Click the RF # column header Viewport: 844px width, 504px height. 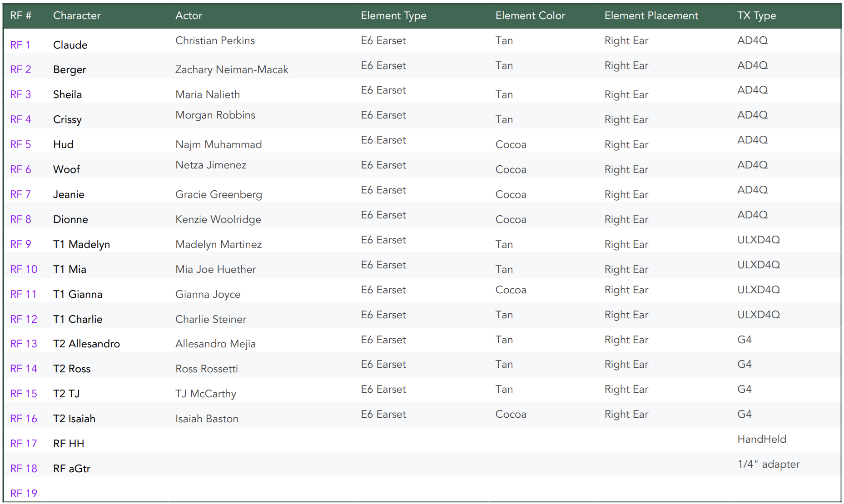[x=21, y=15]
